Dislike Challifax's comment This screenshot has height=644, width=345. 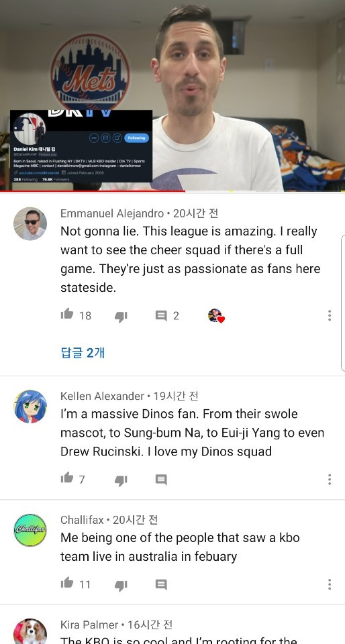coord(121,585)
